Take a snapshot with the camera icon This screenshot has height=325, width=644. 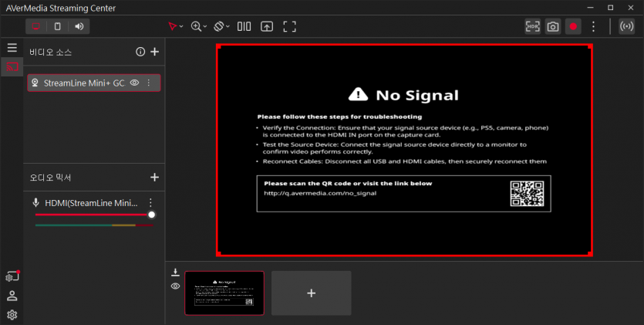pos(553,27)
